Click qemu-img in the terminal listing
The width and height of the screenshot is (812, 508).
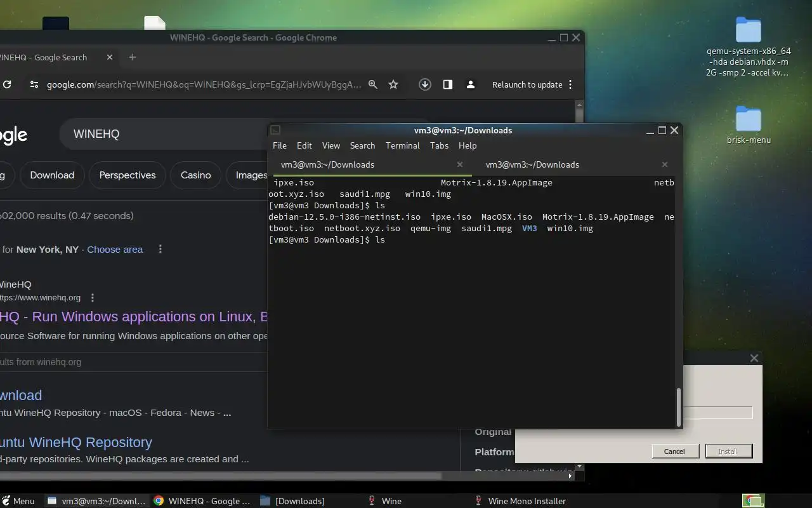[431, 228]
